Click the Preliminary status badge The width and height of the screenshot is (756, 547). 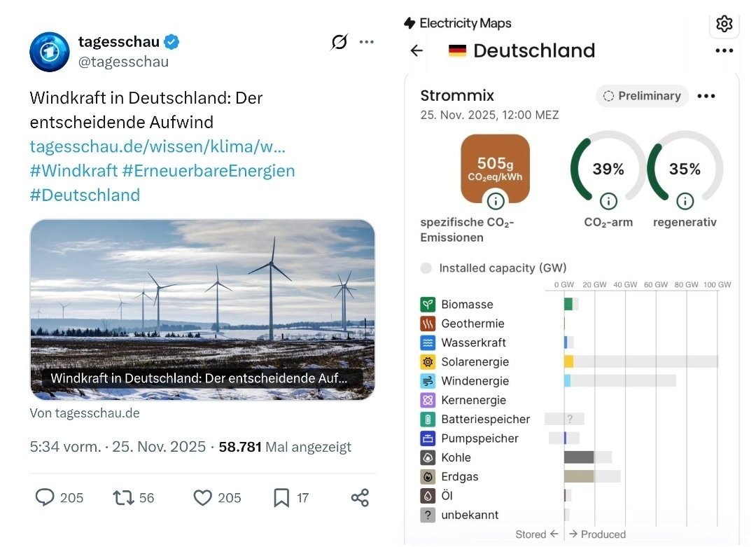[643, 96]
